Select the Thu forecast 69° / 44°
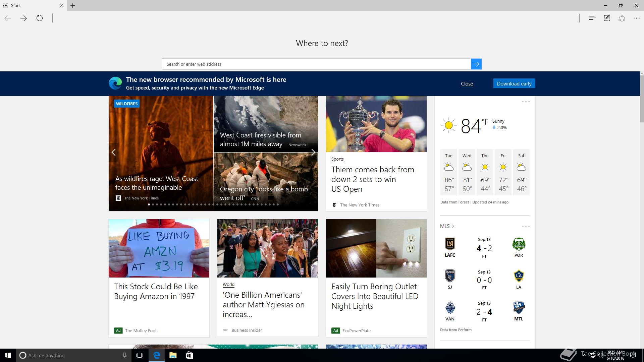The image size is (644, 362). pyautogui.click(x=485, y=172)
